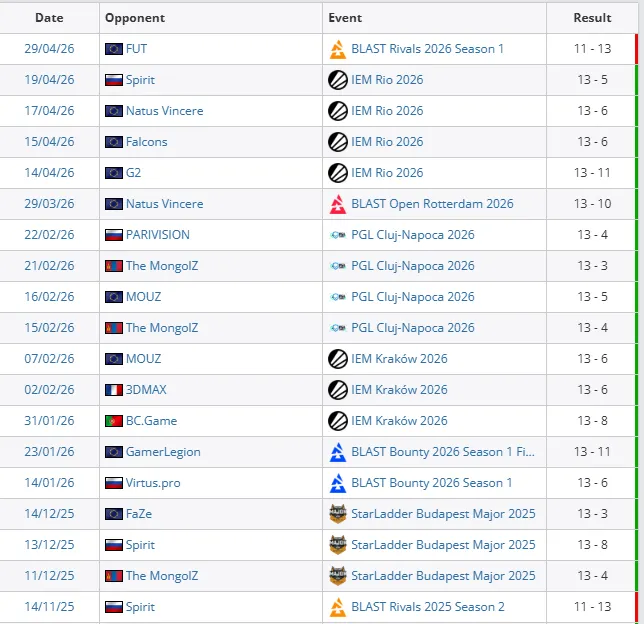Open the FaZe team link
The image size is (644, 624).
click(139, 514)
